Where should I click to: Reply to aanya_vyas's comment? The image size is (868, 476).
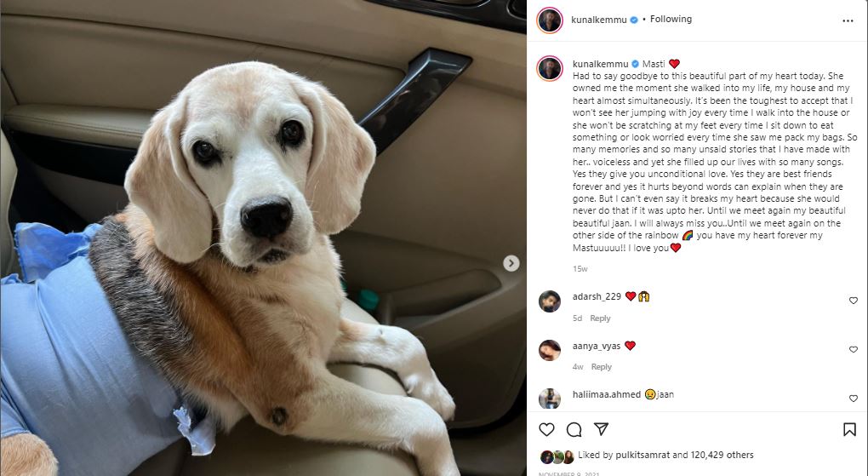(602, 367)
